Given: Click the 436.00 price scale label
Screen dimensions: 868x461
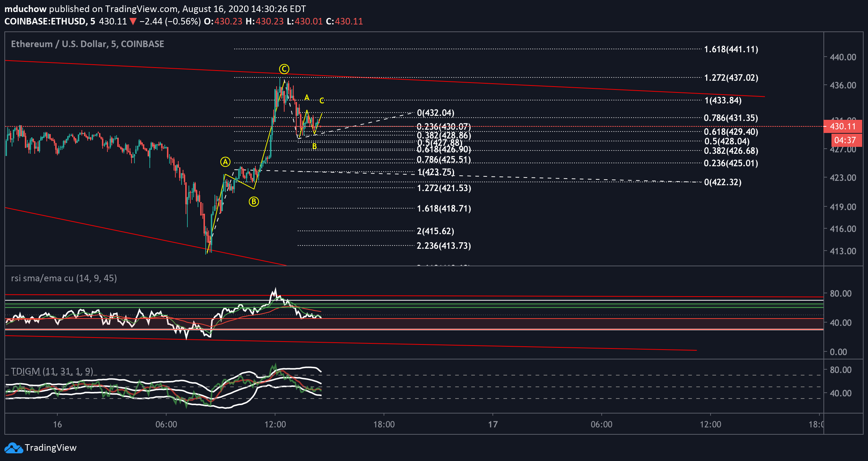Looking at the screenshot, I should pyautogui.click(x=843, y=85).
